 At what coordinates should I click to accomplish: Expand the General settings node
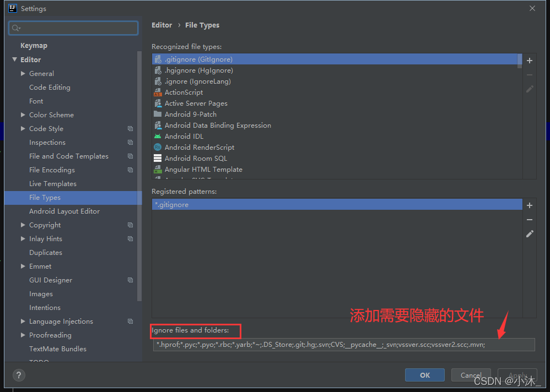(x=23, y=74)
